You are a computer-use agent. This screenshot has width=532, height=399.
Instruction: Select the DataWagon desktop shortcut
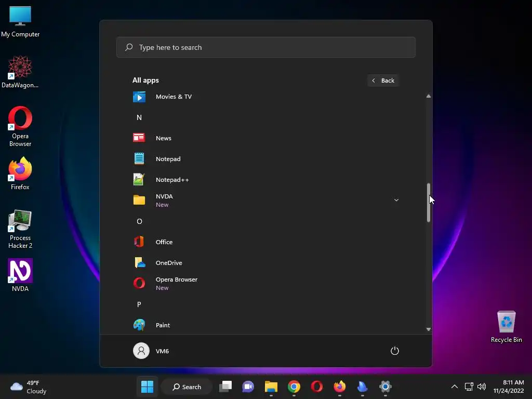point(20,72)
